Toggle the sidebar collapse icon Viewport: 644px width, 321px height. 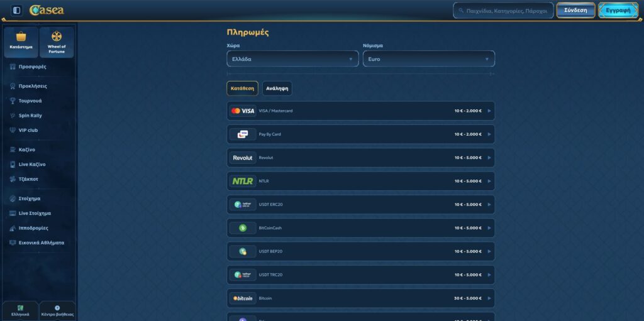[x=17, y=11]
